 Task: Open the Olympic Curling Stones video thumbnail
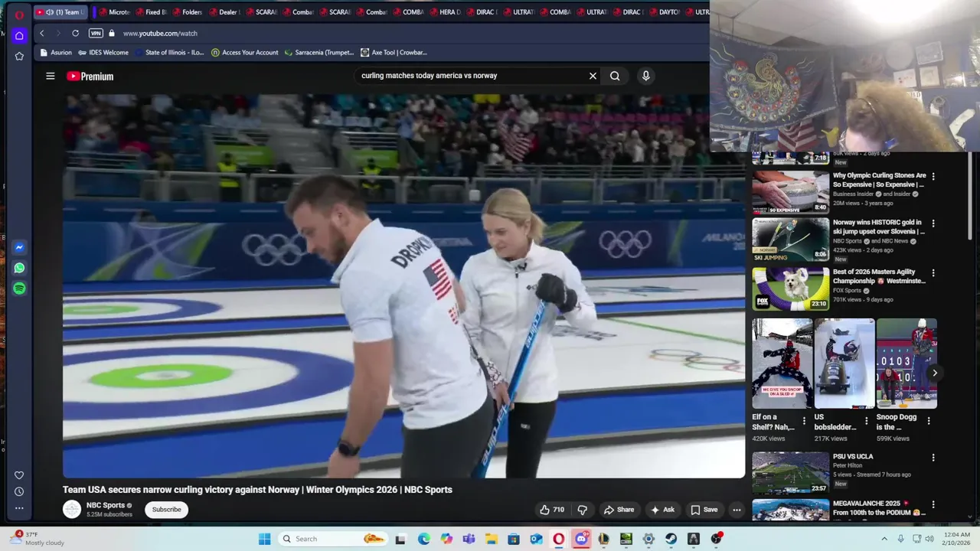[x=790, y=191]
